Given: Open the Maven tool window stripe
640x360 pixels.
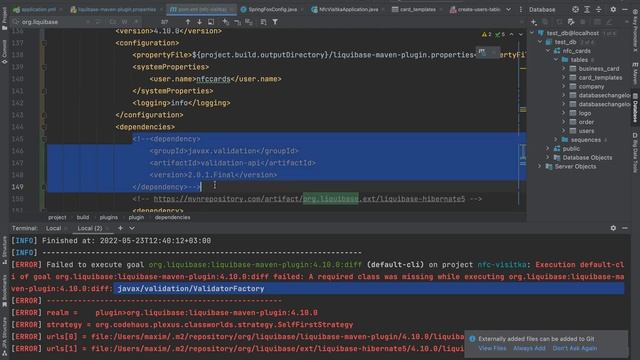Looking at the screenshot, I should [x=636, y=73].
